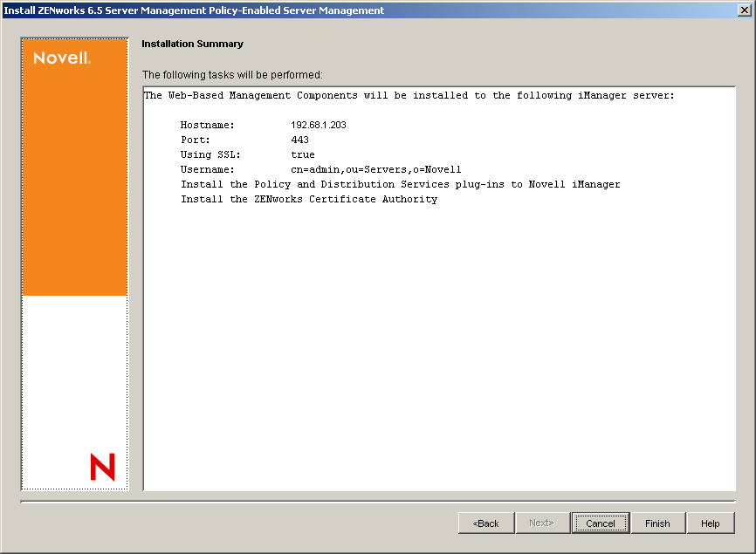
Task: Click Finish to start installation
Action: tap(657, 523)
